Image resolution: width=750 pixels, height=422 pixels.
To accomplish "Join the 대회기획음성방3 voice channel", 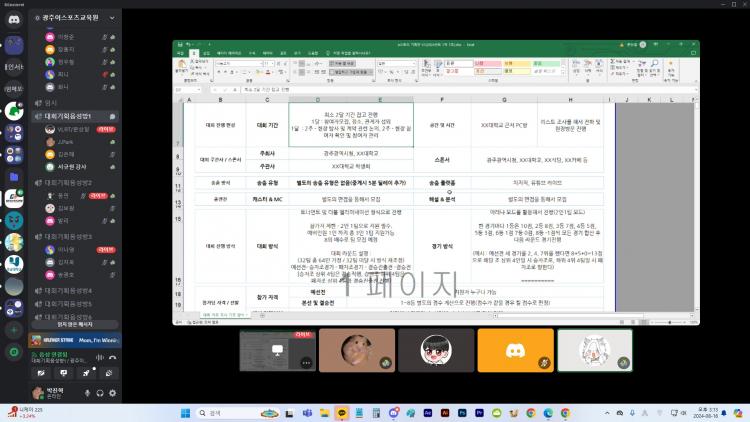I will (x=68, y=236).
